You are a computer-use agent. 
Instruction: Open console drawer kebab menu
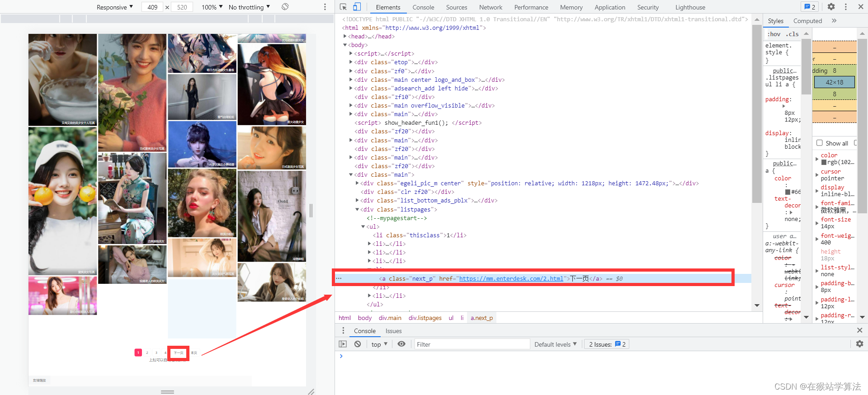tap(343, 330)
